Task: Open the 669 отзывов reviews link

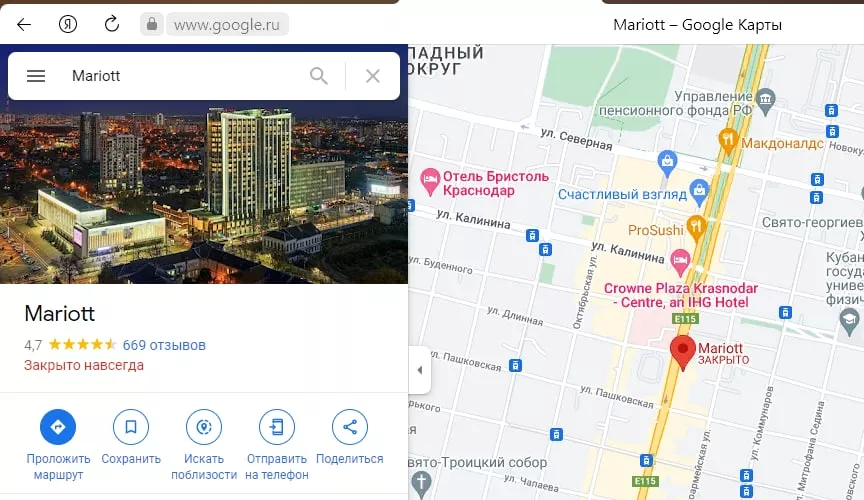Action: 164,345
